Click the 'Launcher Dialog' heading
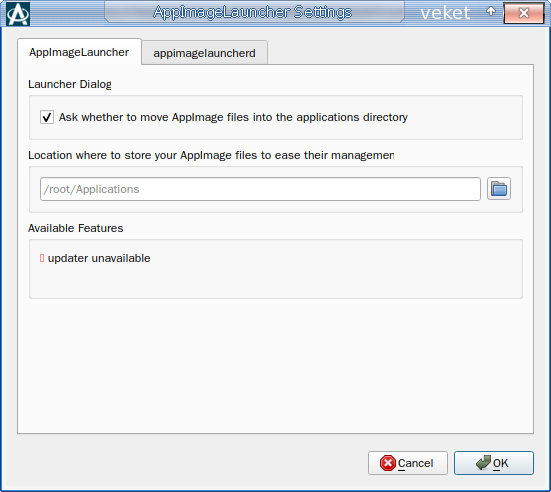This screenshot has width=551, height=492. (x=70, y=84)
